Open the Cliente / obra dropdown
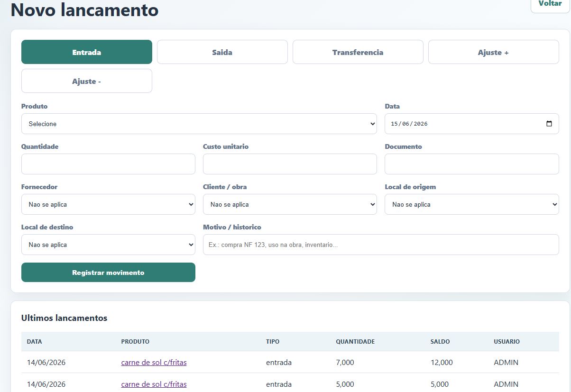Image resolution: width=571 pixels, height=392 pixels. [290, 204]
